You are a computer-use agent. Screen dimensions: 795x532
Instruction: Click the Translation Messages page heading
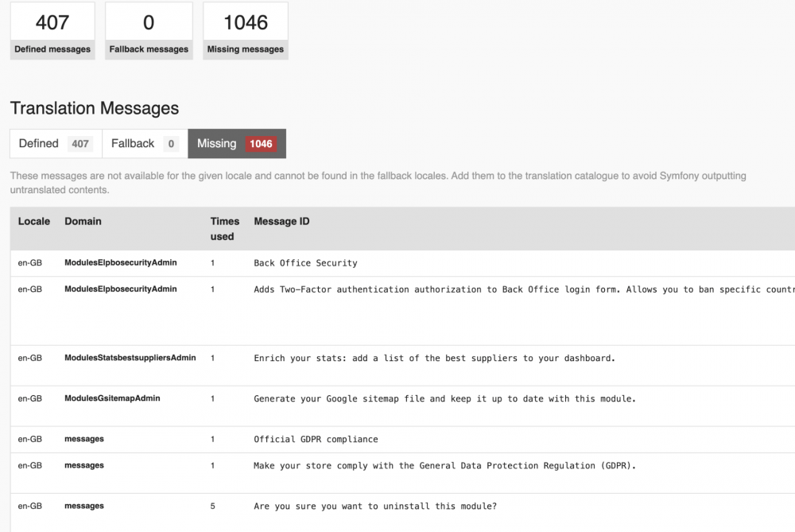(x=93, y=108)
